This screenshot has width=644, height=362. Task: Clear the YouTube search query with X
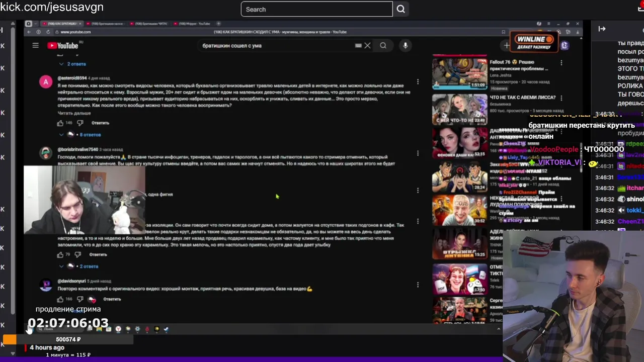[367, 45]
